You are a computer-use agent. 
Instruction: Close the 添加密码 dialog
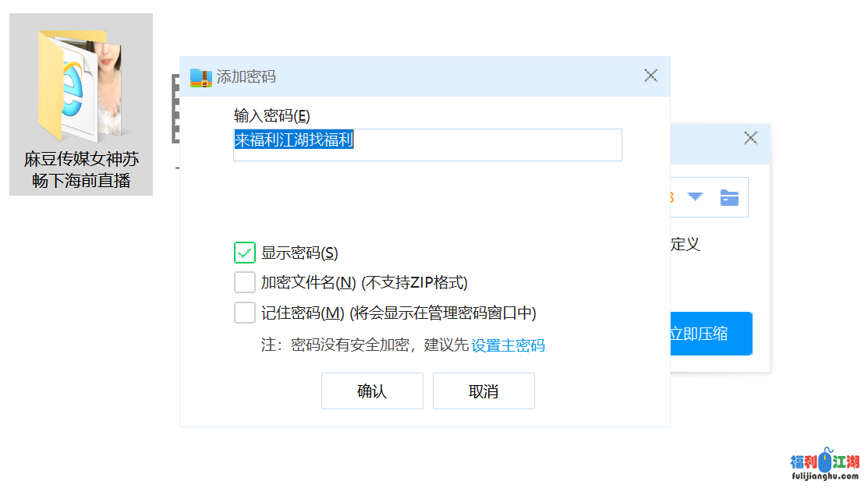650,76
